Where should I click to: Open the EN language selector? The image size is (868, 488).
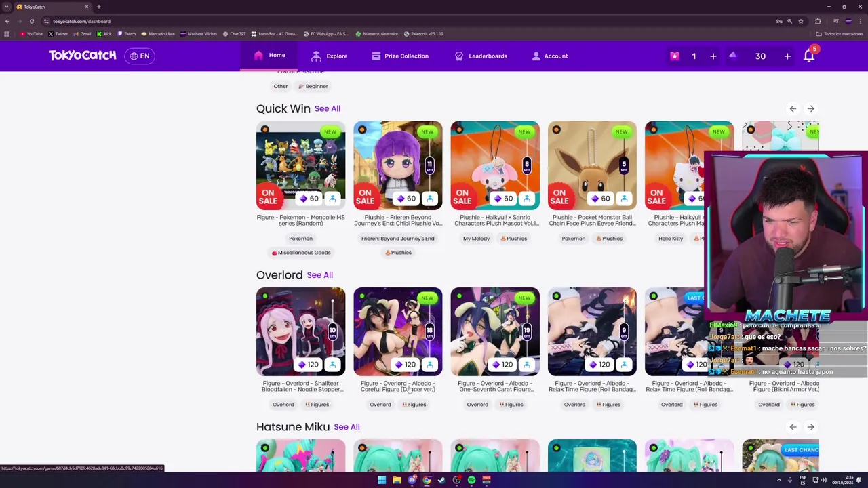pyautogui.click(x=140, y=56)
